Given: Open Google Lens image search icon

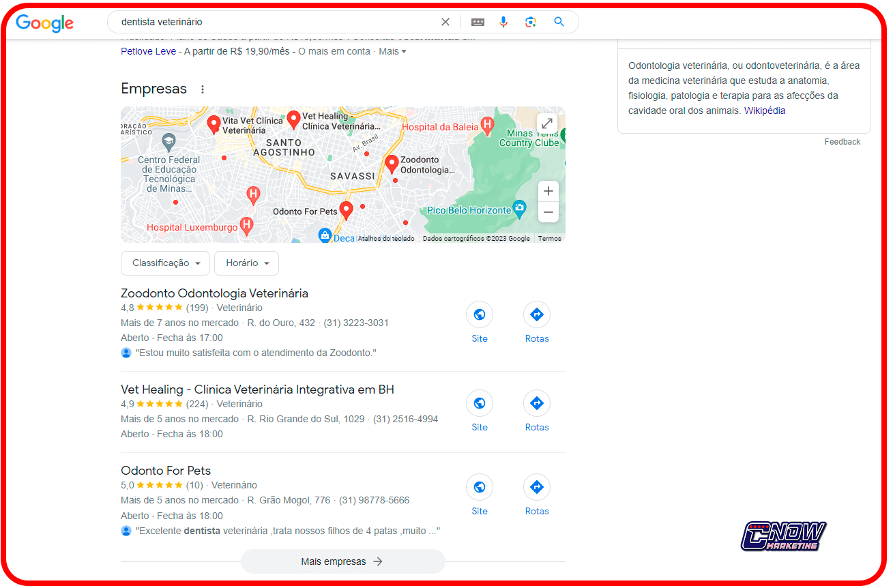Looking at the screenshot, I should 531,22.
